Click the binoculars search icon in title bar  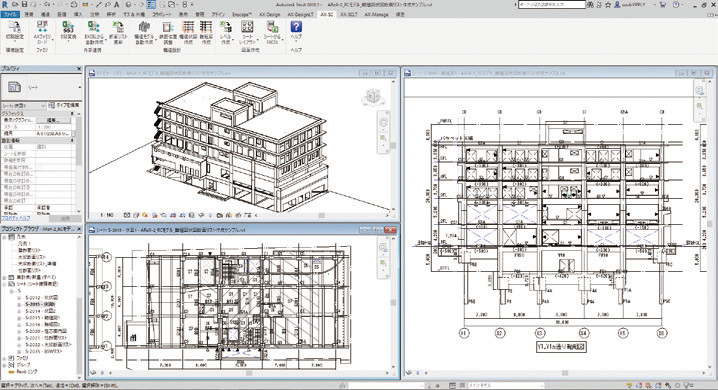pos(591,5)
